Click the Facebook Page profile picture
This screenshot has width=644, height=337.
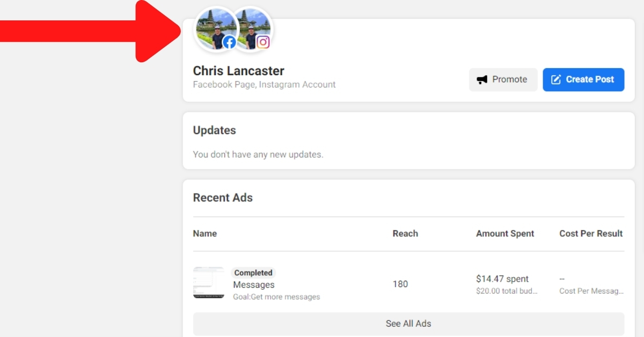tap(216, 30)
